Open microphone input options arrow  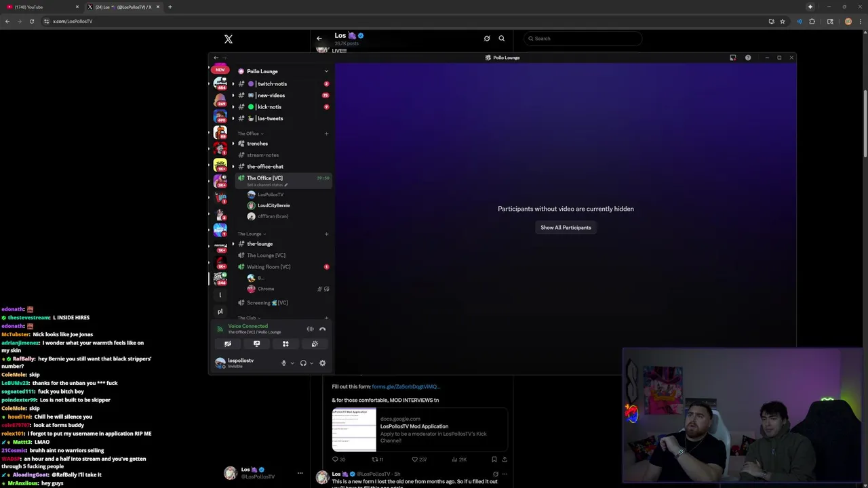pyautogui.click(x=292, y=363)
